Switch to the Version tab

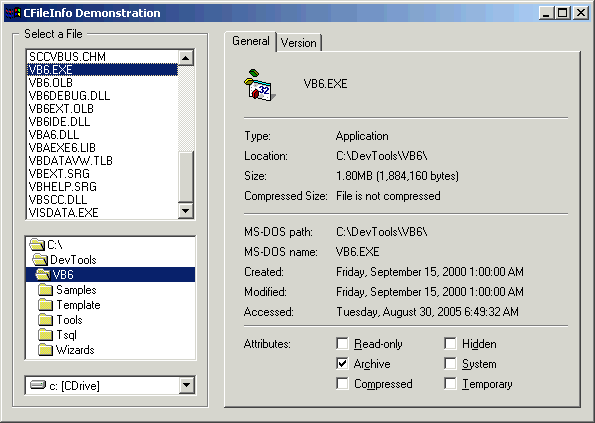(299, 43)
